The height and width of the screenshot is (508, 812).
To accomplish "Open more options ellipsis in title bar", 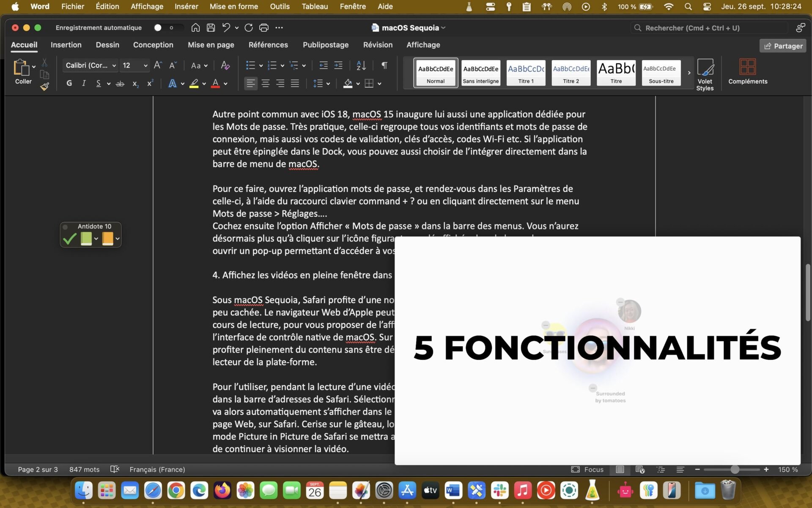I will (x=279, y=28).
